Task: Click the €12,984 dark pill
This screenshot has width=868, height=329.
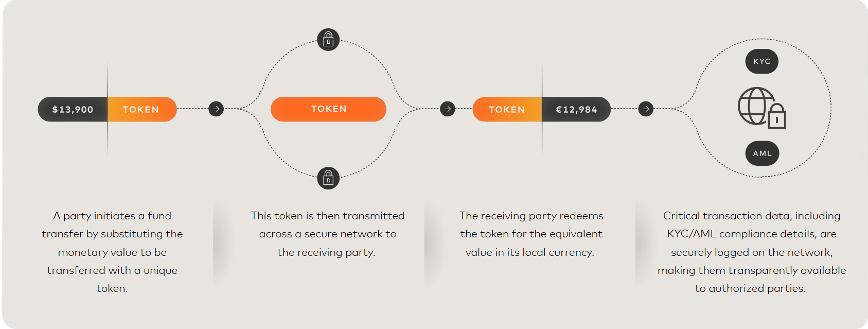Action: [x=576, y=109]
